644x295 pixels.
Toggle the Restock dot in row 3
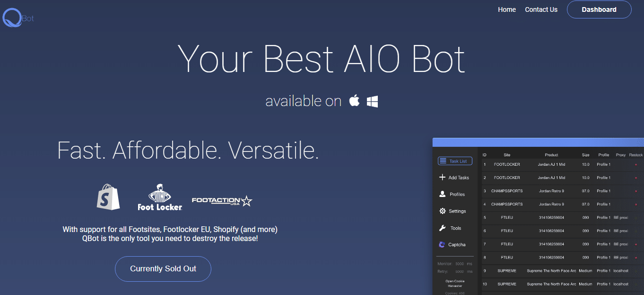pos(636,191)
